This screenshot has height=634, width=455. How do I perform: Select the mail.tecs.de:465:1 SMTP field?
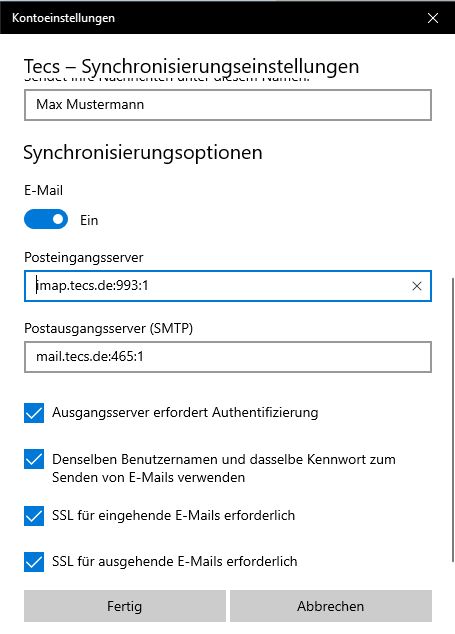point(228,357)
